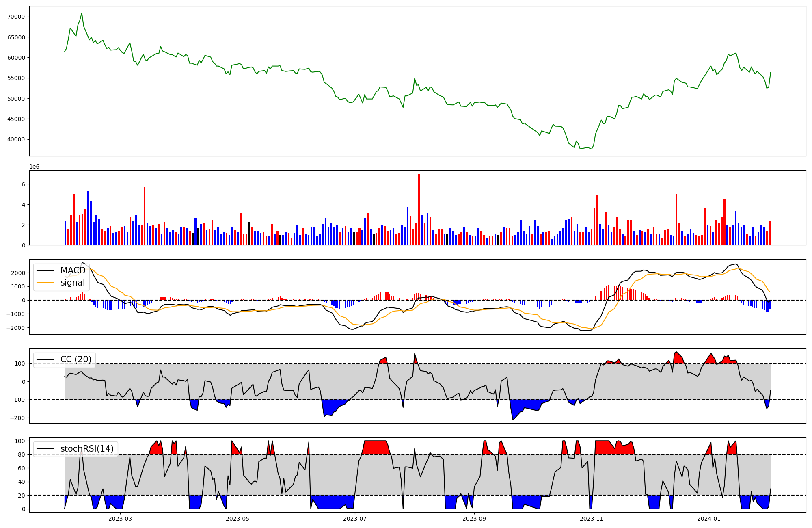Click the 2023-03 x-axis date label

(120, 519)
